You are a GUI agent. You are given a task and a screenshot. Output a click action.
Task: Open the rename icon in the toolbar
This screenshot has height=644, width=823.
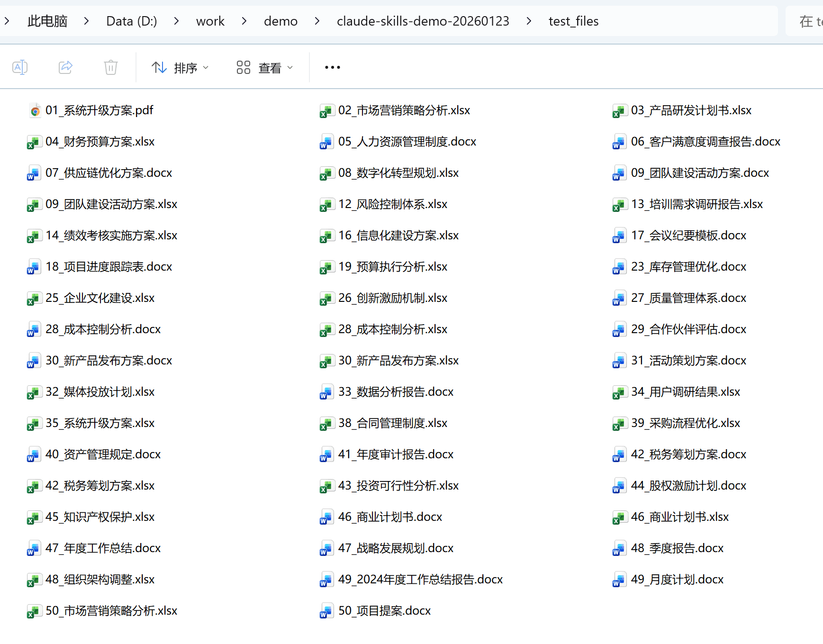[20, 67]
